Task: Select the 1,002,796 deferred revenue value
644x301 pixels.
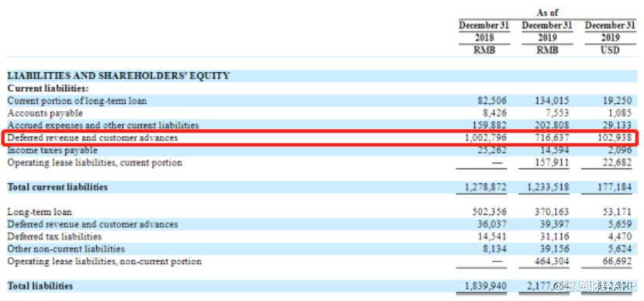Action: (486, 138)
